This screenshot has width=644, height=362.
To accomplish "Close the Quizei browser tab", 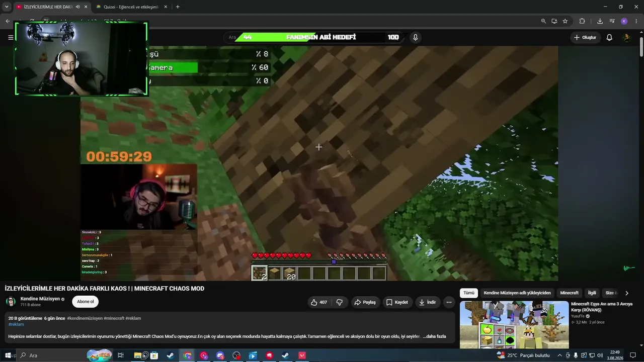I will [165, 7].
